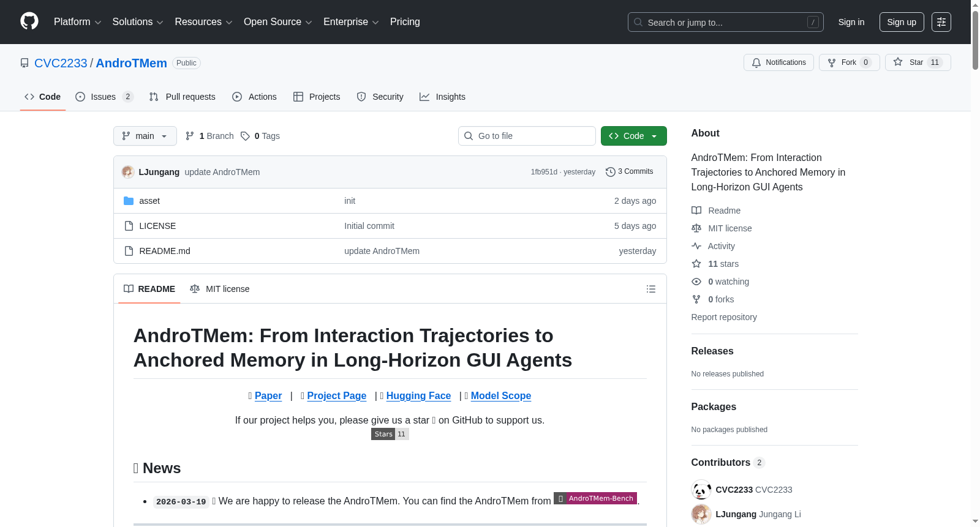
Task: Open the command palette icon button
Action: (x=941, y=22)
